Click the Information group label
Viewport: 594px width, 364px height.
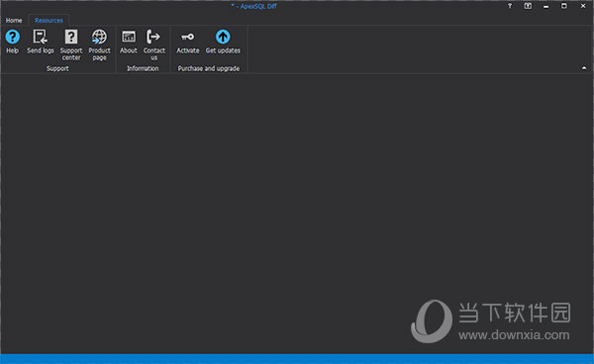(x=143, y=68)
